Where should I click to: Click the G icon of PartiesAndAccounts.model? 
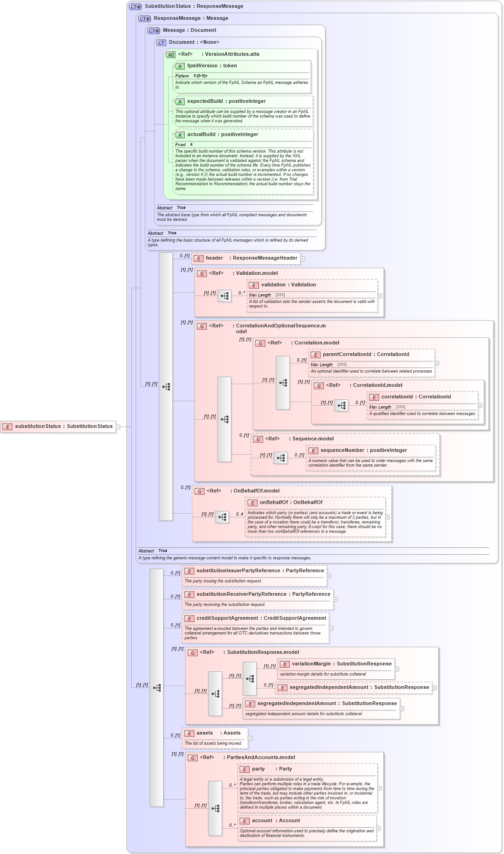pyautogui.click(x=192, y=758)
